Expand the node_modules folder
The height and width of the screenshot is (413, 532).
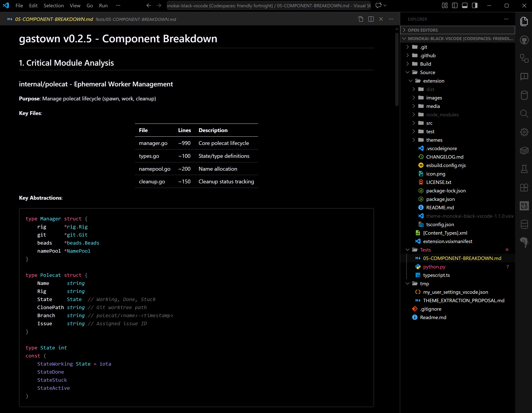pyautogui.click(x=414, y=114)
